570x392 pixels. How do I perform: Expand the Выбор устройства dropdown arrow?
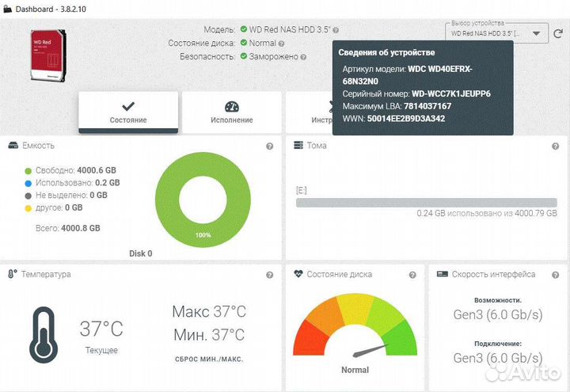point(537,34)
